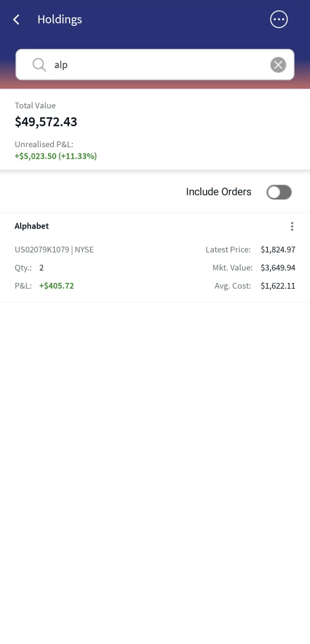
Task: Tap the ISIN code US02079K1079
Action: click(x=42, y=250)
